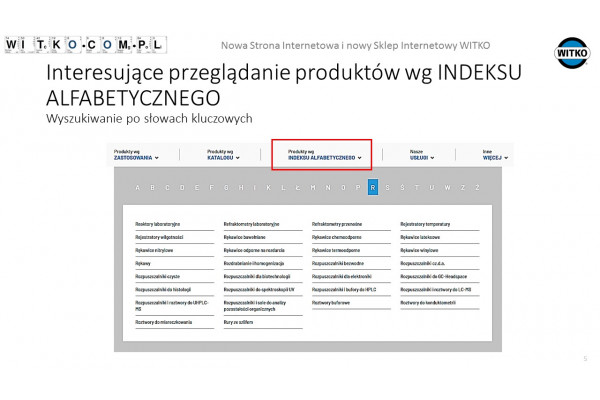The height and width of the screenshot is (400, 600).
Task: Open Refraktometry laboratoryjne link
Action: click(251, 224)
